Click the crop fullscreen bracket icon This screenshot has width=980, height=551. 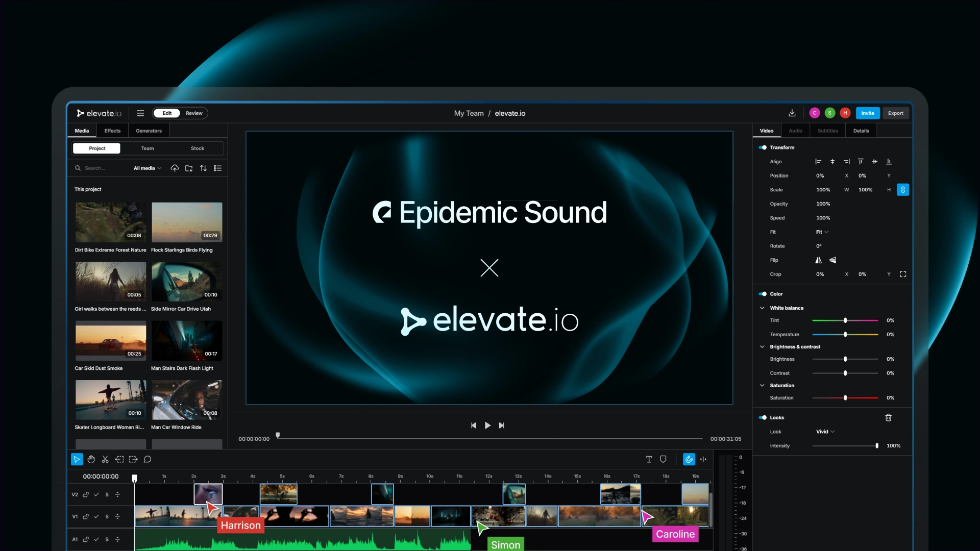[902, 274]
